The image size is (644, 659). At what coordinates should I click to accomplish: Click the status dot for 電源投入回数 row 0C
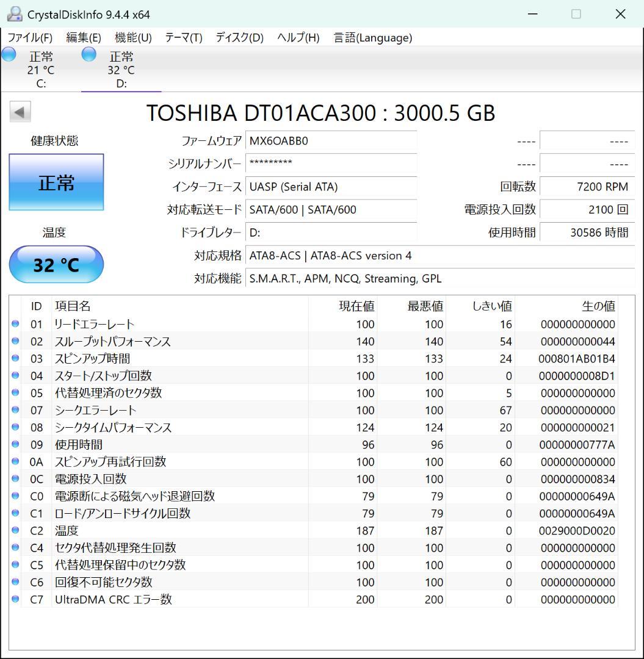pyautogui.click(x=14, y=479)
